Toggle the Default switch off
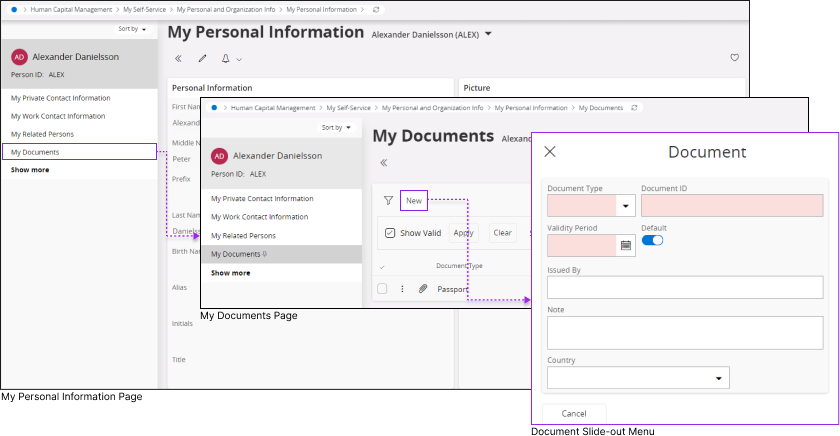Viewport: 840px width, 436px height. point(652,240)
